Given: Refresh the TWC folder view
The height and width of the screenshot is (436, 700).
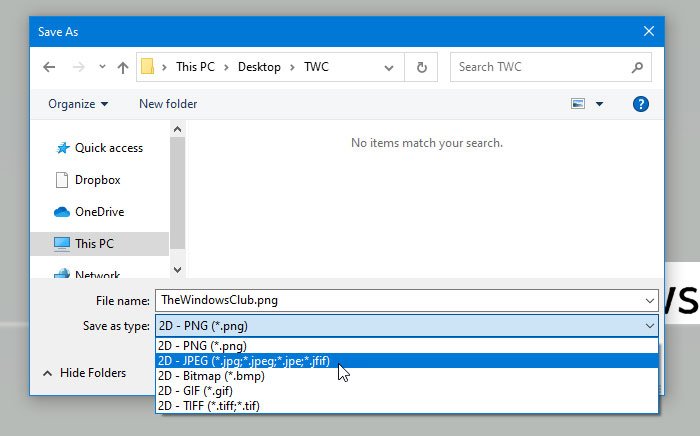Looking at the screenshot, I should pos(421,68).
